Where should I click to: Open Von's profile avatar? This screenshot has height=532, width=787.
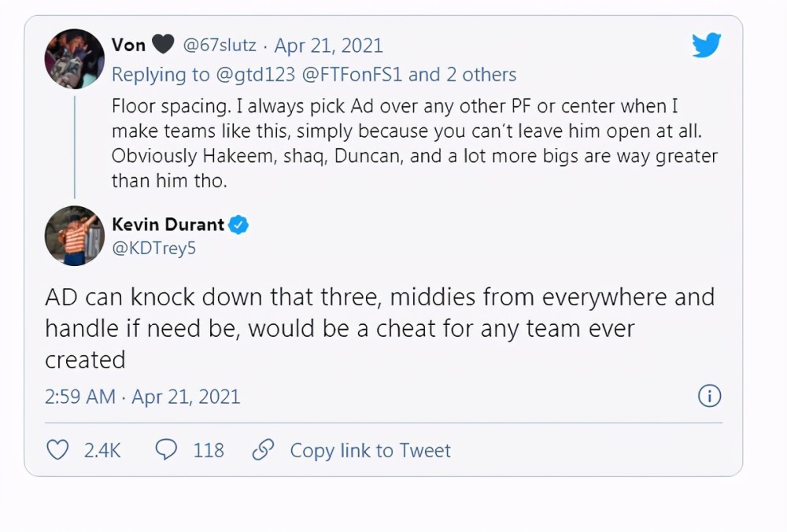(75, 59)
